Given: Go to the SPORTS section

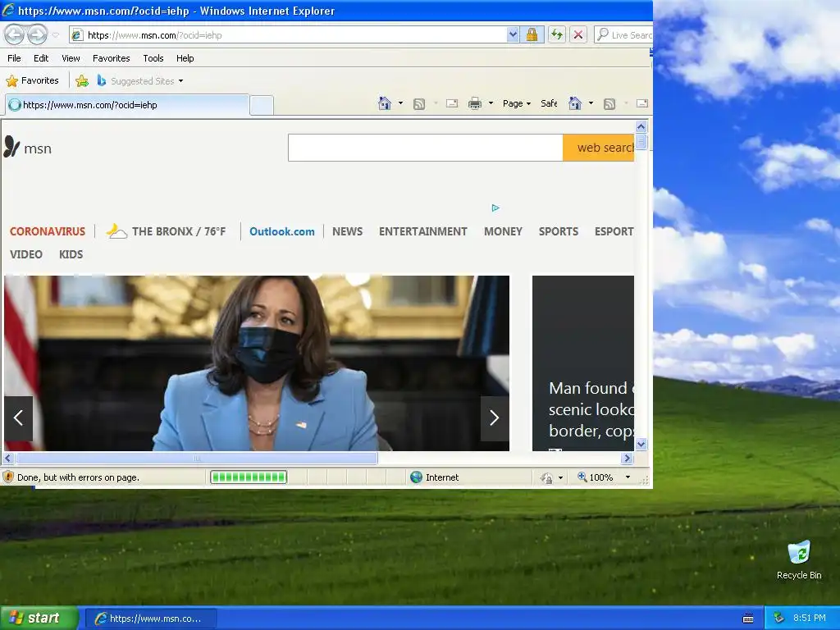Looking at the screenshot, I should pyautogui.click(x=558, y=231).
